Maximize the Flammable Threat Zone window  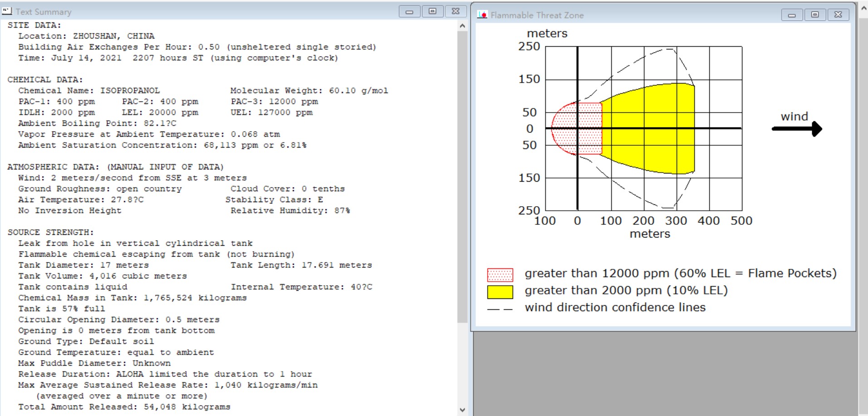[815, 15]
